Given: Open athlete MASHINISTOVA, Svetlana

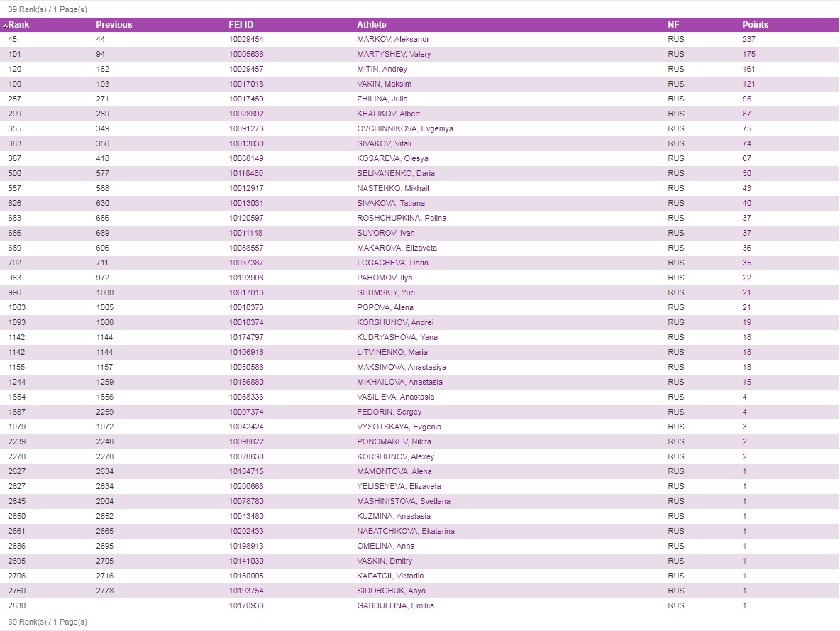Looking at the screenshot, I should (x=404, y=501).
